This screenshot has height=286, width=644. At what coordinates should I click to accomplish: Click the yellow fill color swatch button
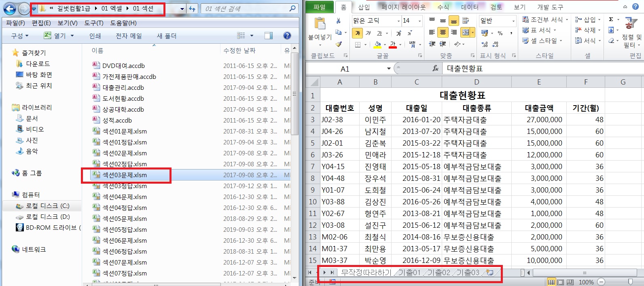pos(377,44)
